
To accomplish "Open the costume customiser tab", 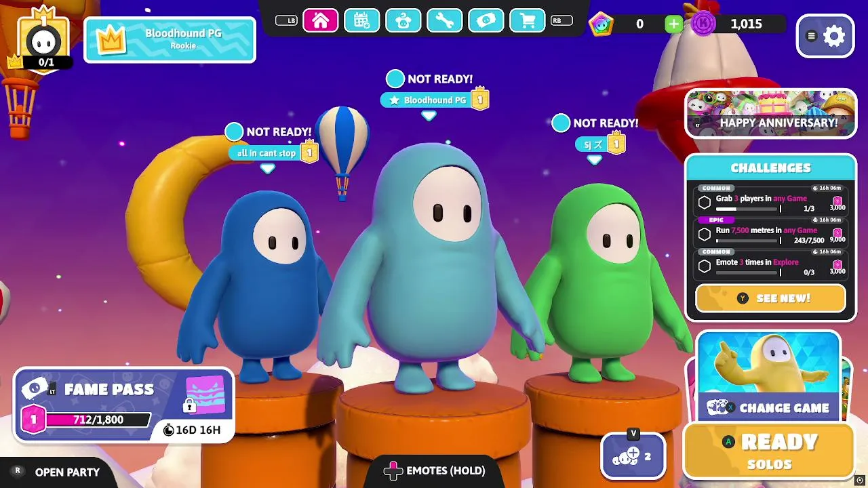I will tap(403, 21).
